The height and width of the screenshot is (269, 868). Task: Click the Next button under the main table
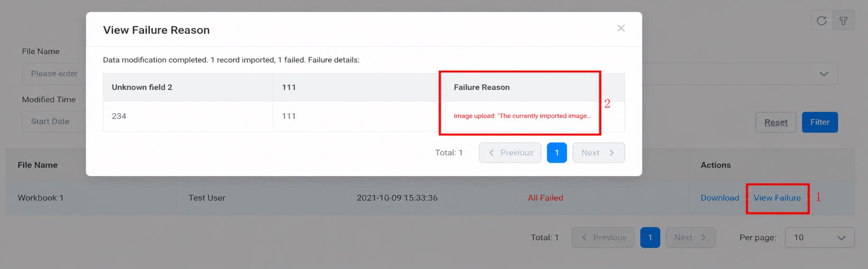coord(691,237)
